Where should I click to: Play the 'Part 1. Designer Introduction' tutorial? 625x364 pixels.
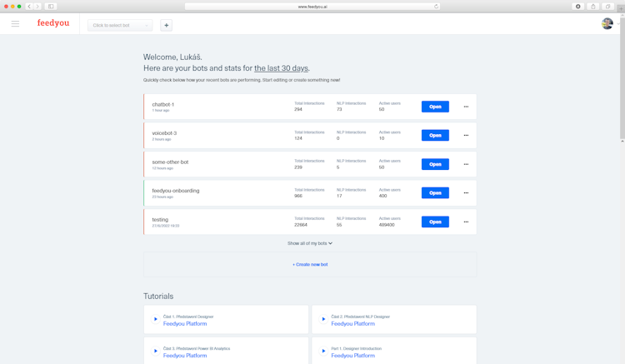click(323, 351)
